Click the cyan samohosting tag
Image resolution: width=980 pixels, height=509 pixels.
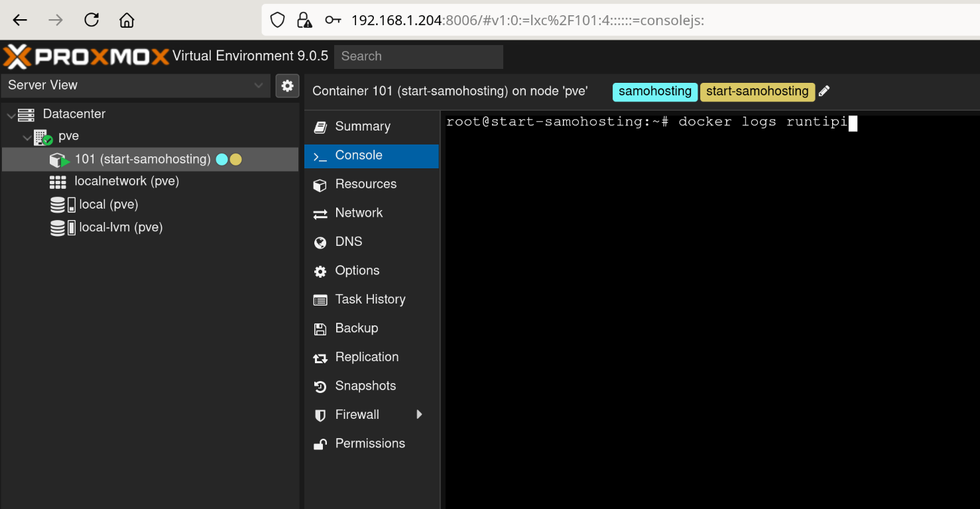(x=654, y=91)
